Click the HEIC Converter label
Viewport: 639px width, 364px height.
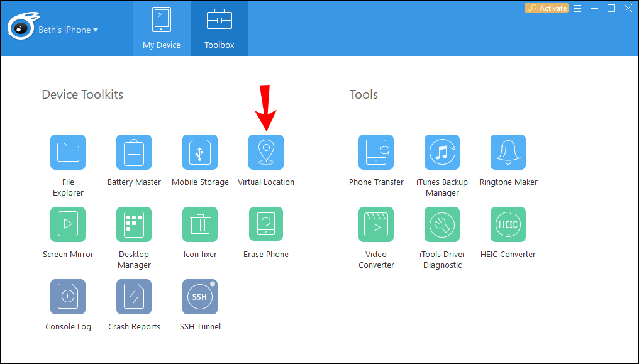click(508, 254)
